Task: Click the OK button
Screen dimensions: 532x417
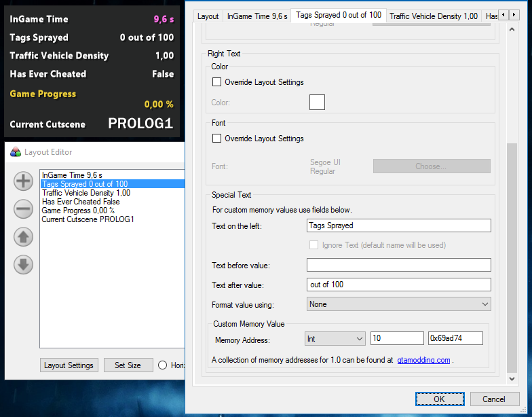Action: (x=440, y=399)
